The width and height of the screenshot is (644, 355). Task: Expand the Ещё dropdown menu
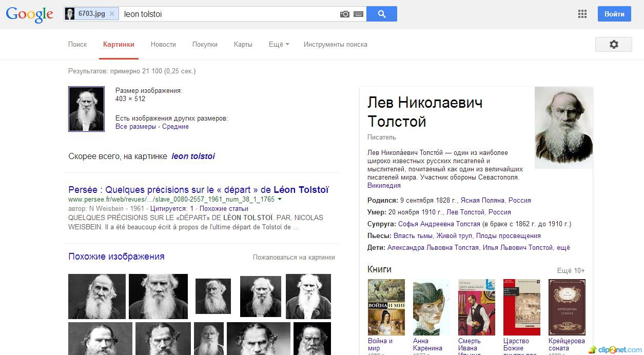tap(279, 45)
